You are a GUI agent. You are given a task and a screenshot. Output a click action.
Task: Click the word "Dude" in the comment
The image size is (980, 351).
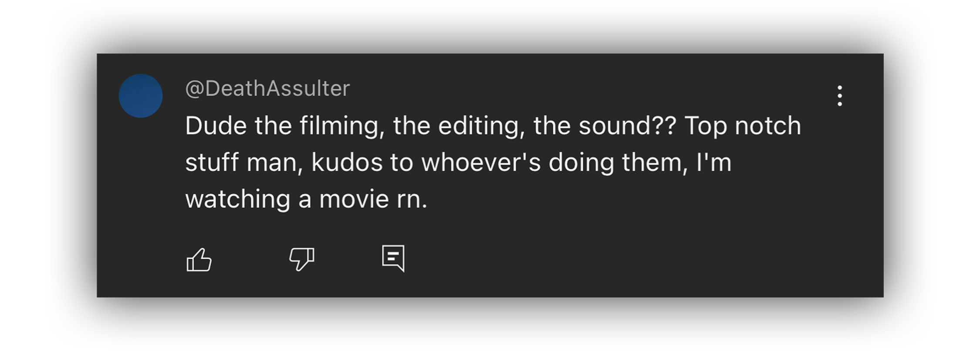216,126
